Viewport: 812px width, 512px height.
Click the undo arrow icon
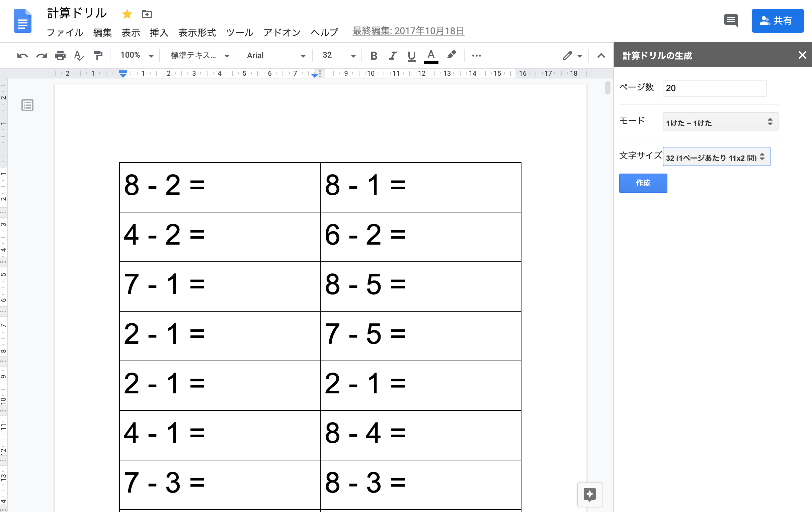(22, 56)
